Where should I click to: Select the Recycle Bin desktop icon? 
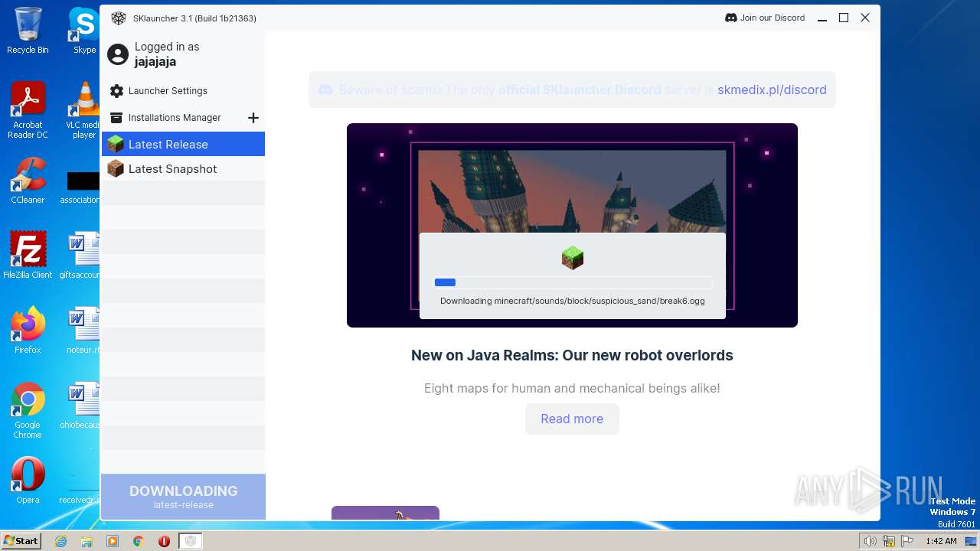pyautogui.click(x=28, y=31)
